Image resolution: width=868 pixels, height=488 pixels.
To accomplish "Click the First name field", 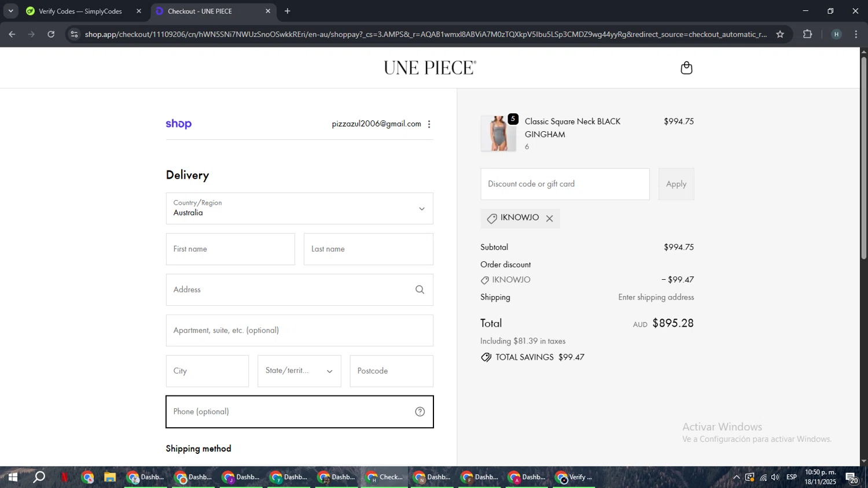I will [x=230, y=249].
